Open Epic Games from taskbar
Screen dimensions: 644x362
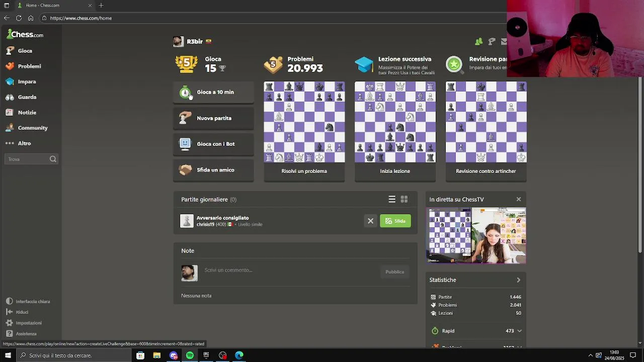(206, 355)
